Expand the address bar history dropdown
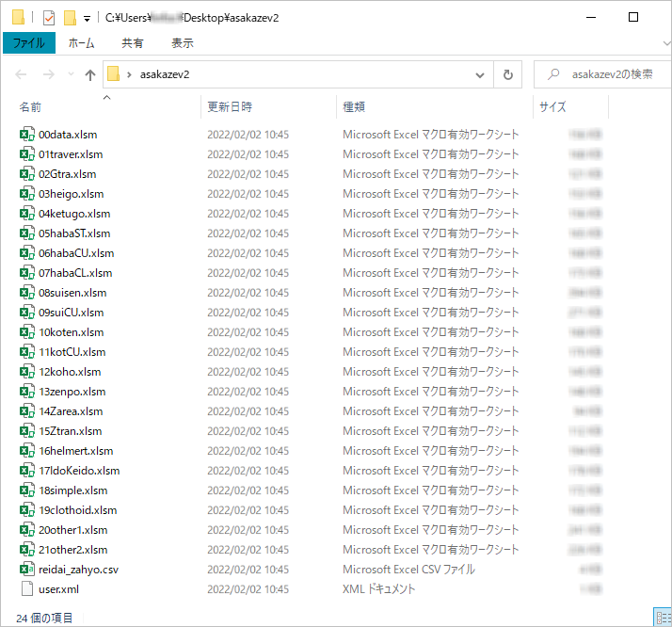The width and height of the screenshot is (672, 627). click(x=480, y=74)
